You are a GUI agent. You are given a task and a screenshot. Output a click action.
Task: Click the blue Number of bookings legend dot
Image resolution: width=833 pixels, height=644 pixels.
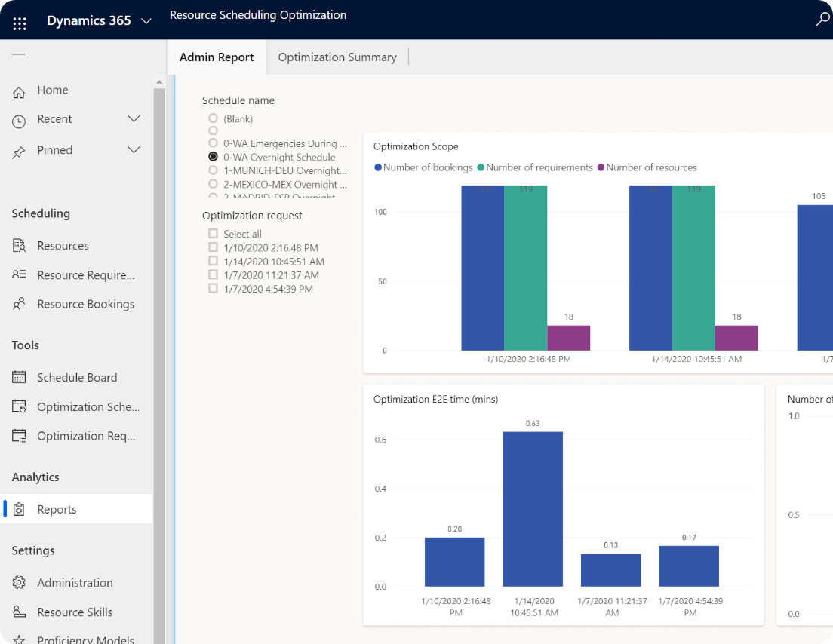coord(378,167)
